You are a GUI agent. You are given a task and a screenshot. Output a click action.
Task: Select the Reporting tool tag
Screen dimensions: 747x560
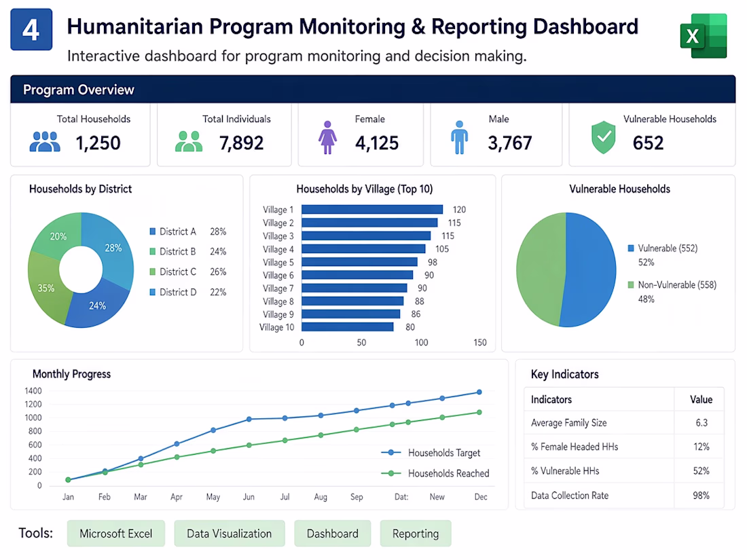[x=416, y=534]
